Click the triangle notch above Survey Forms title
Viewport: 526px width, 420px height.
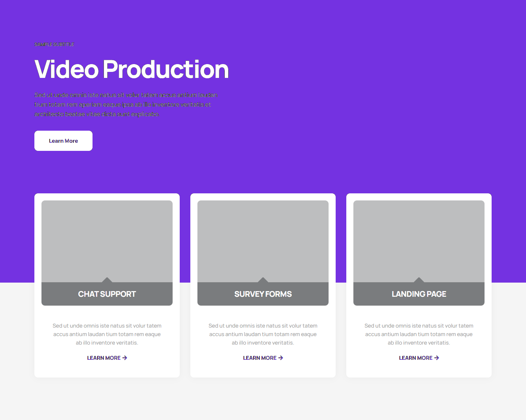(x=263, y=280)
